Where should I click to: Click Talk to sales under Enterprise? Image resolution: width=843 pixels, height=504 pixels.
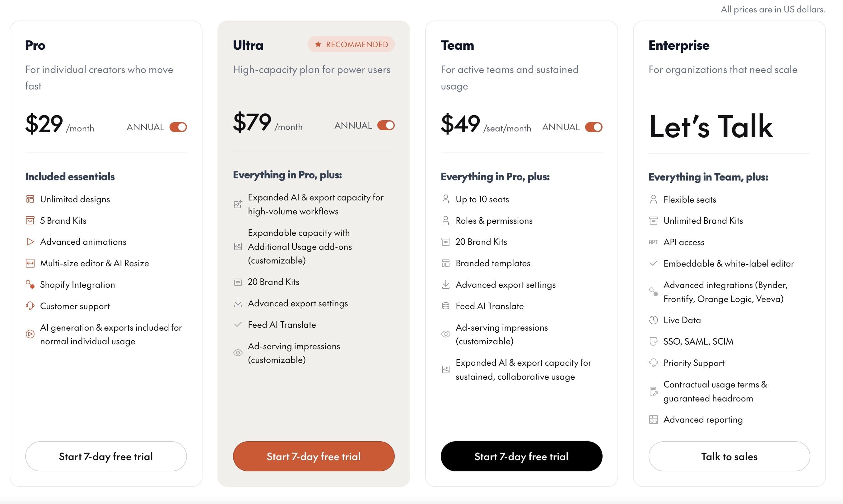[729, 456]
